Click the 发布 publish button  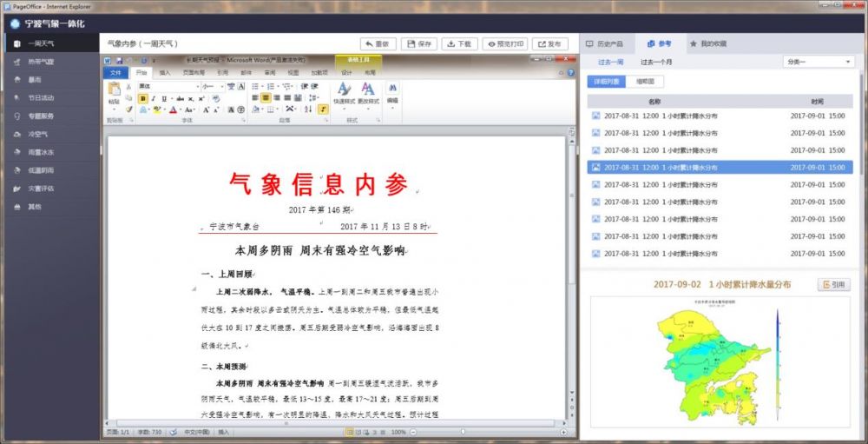tap(550, 43)
